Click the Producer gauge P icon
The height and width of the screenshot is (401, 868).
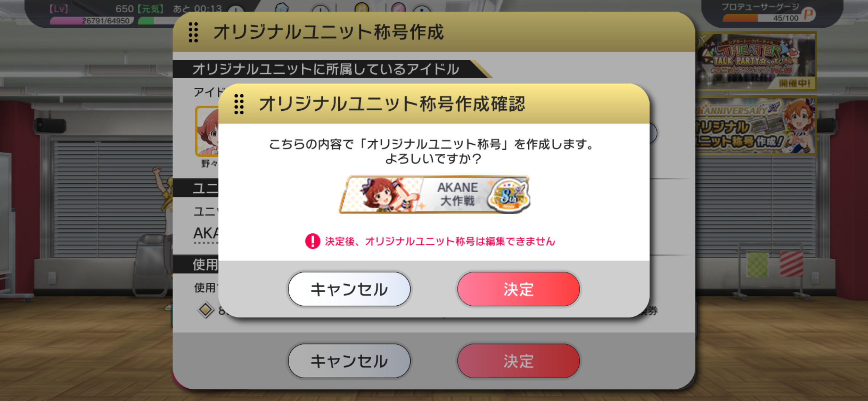(x=809, y=15)
